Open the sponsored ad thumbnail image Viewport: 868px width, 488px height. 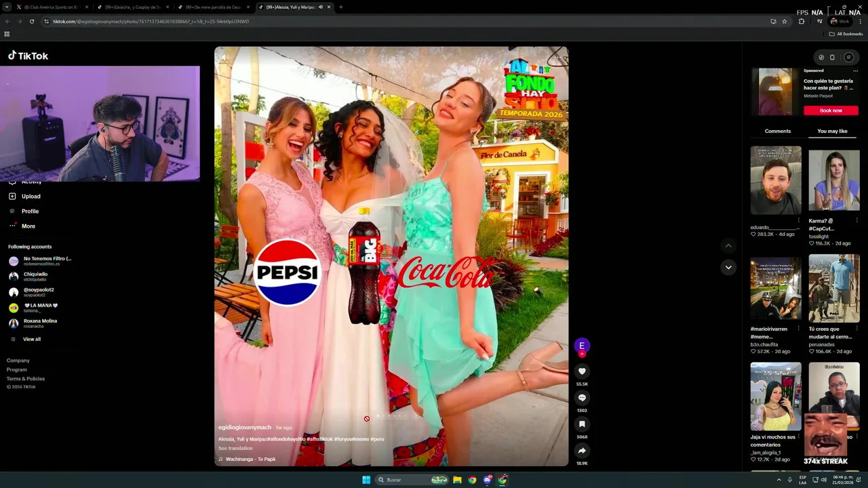775,91
